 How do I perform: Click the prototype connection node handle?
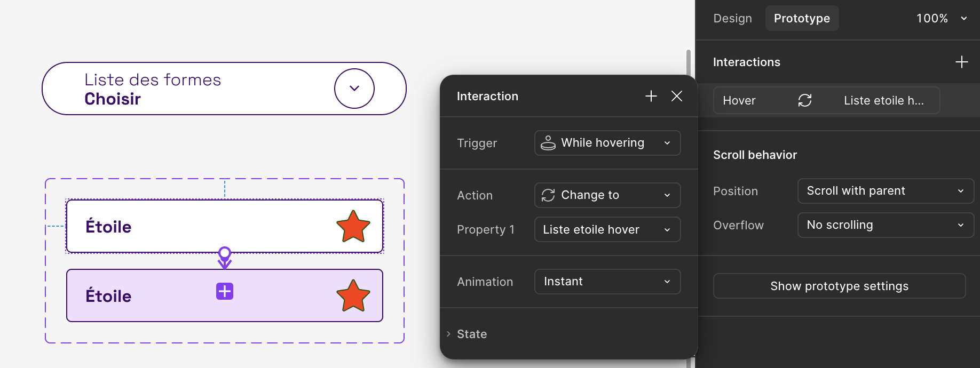[225, 253]
